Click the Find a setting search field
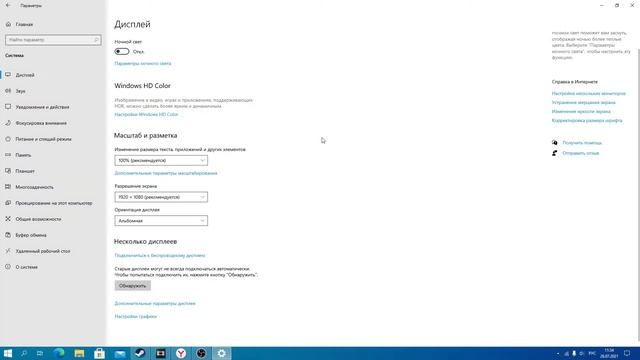 point(53,40)
